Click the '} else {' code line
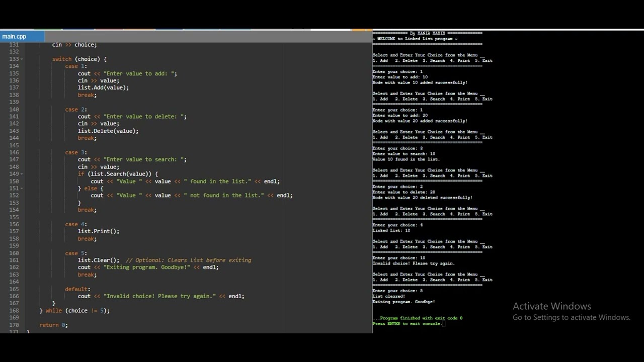Image resolution: width=644 pixels, height=362 pixels. (91, 188)
